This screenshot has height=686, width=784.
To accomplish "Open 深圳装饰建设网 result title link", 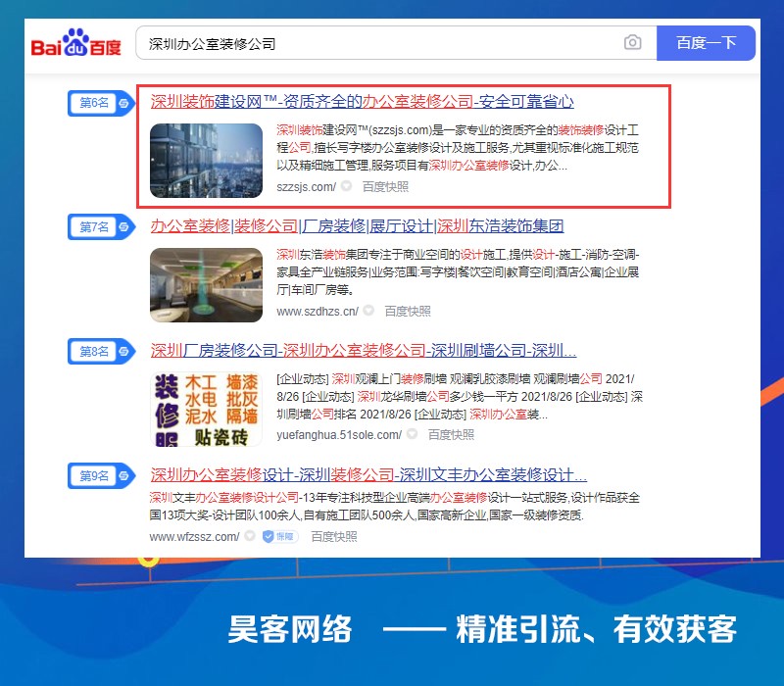I will [362, 102].
